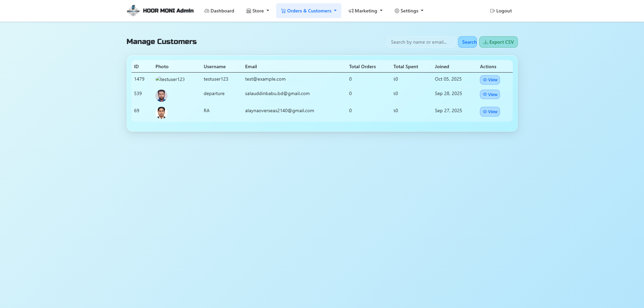
Task: Click the departure user's profile photo
Action: (x=161, y=96)
